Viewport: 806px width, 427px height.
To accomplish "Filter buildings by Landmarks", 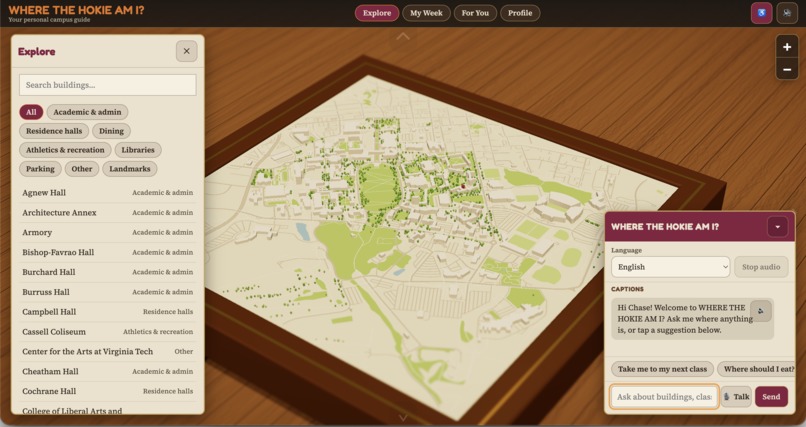I will (130, 169).
